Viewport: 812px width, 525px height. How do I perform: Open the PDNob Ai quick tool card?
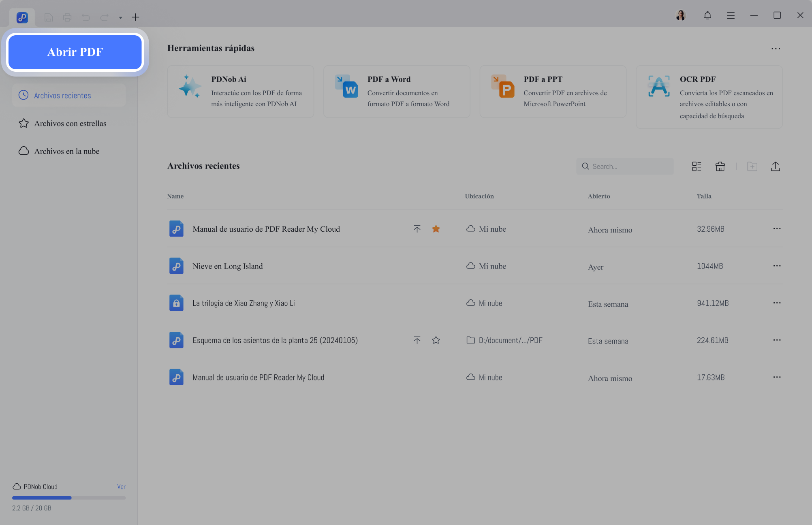241,92
